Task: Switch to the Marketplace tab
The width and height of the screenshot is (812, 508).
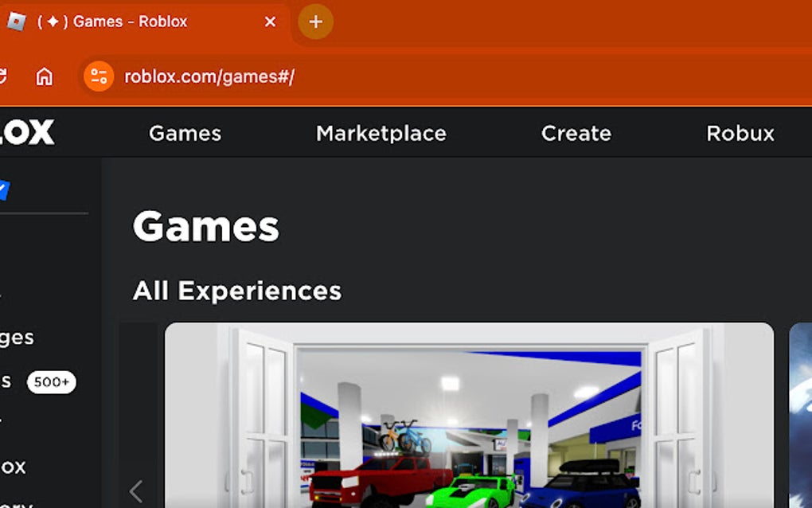Action: (x=381, y=133)
